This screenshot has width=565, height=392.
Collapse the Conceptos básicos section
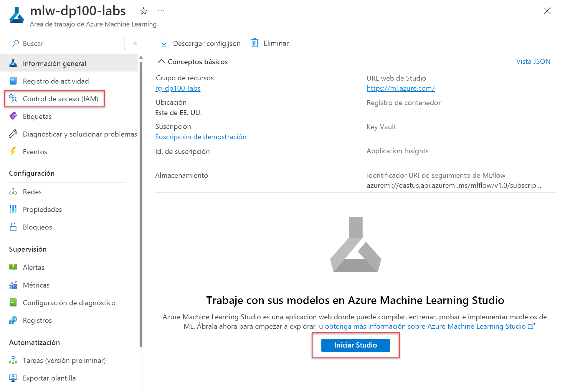coord(161,61)
